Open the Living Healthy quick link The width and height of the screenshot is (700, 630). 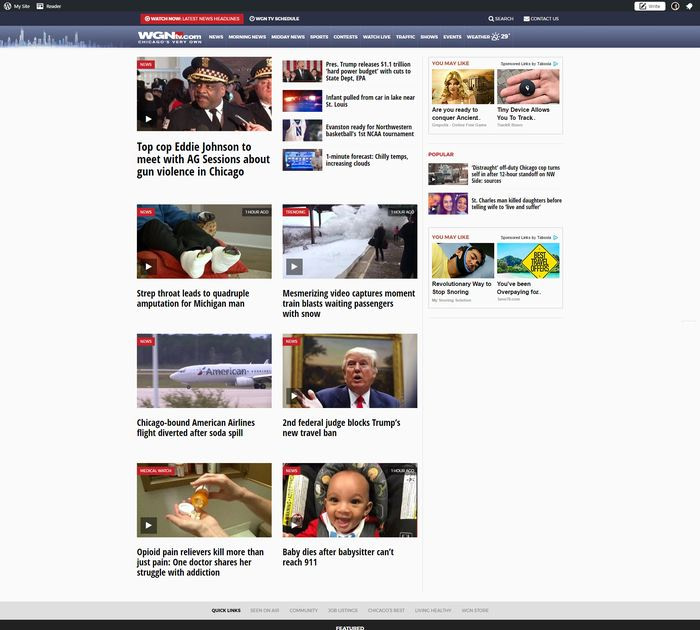pyautogui.click(x=433, y=610)
